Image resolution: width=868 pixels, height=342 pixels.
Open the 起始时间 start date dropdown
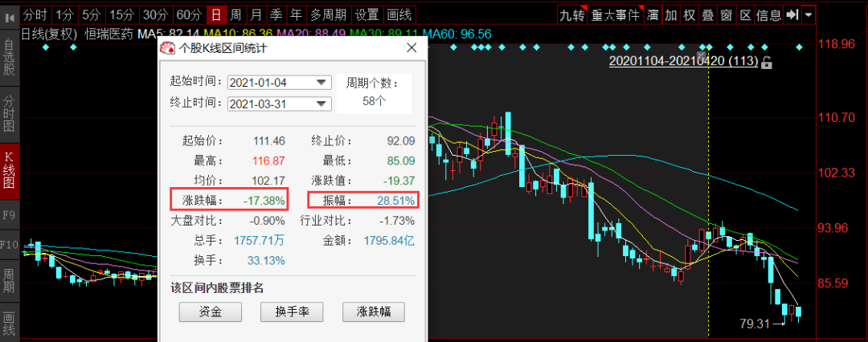[x=322, y=83]
